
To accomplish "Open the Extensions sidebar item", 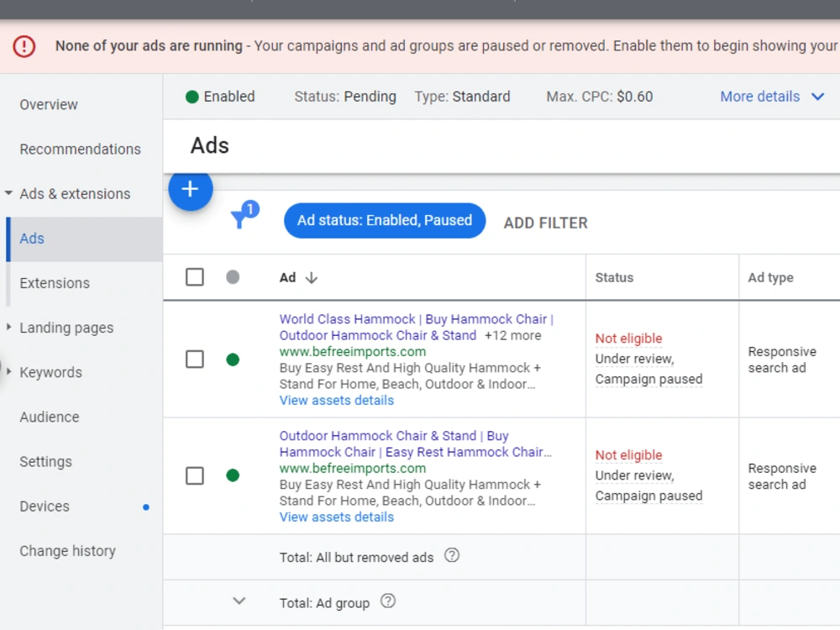I will (x=55, y=283).
